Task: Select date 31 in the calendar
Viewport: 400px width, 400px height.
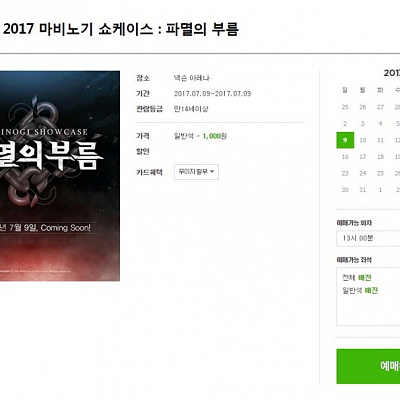Action: coord(363,190)
